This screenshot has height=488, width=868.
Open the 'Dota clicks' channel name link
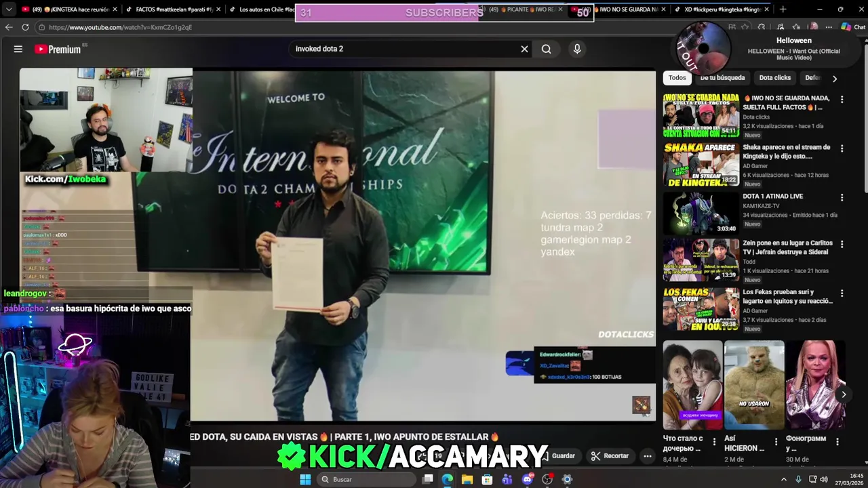[756, 117]
